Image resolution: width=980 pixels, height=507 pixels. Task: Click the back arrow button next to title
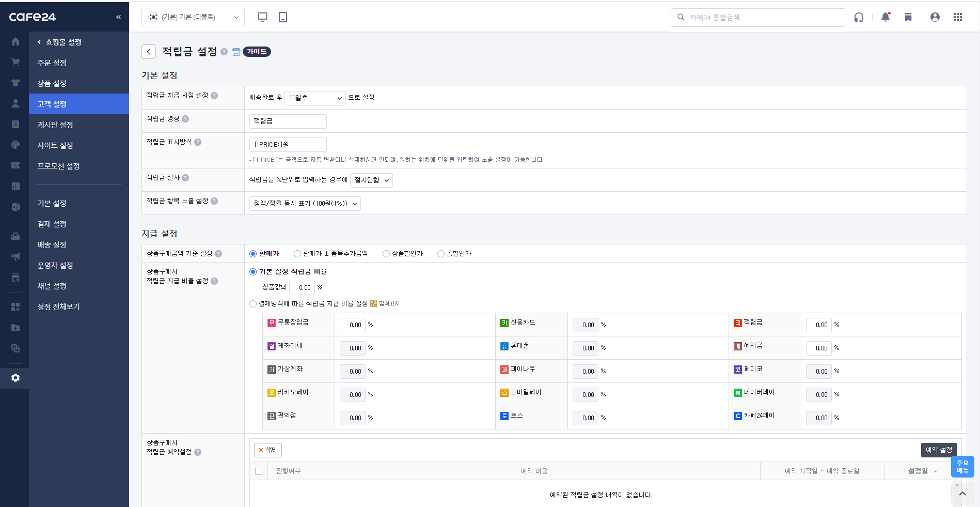pyautogui.click(x=149, y=52)
